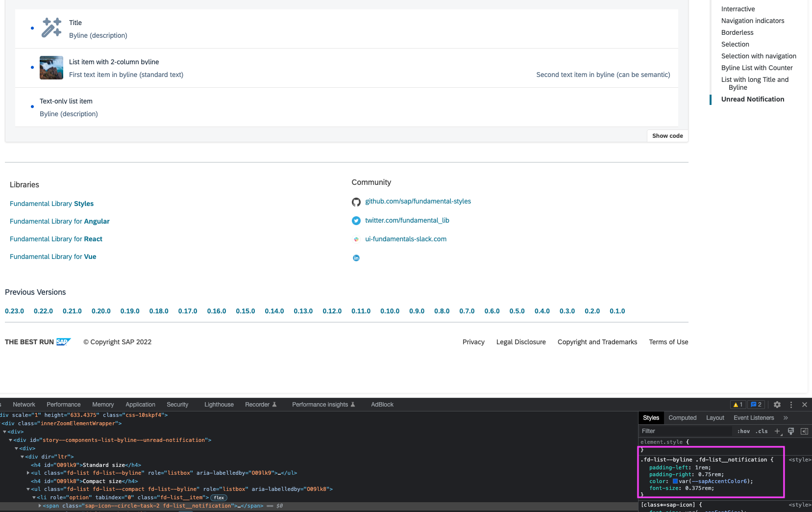The image size is (812, 512).
Task: Expand the collapsed fd-list--byline ul node
Action: click(28, 473)
